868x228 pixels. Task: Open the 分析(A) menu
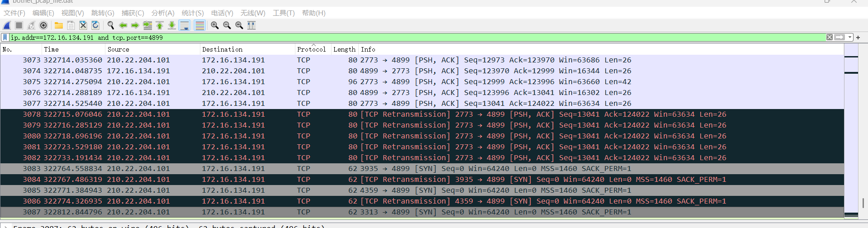[163, 13]
